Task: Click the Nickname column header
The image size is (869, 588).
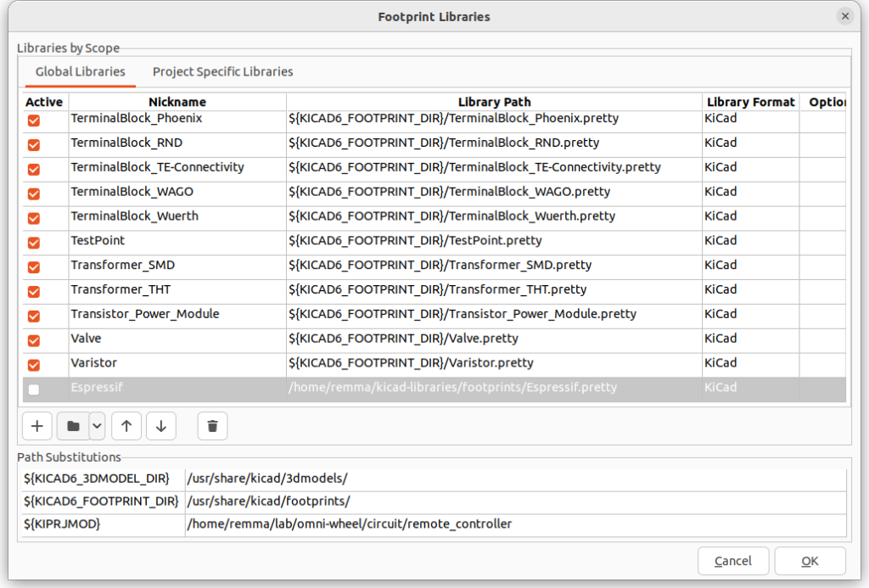Action: click(177, 102)
